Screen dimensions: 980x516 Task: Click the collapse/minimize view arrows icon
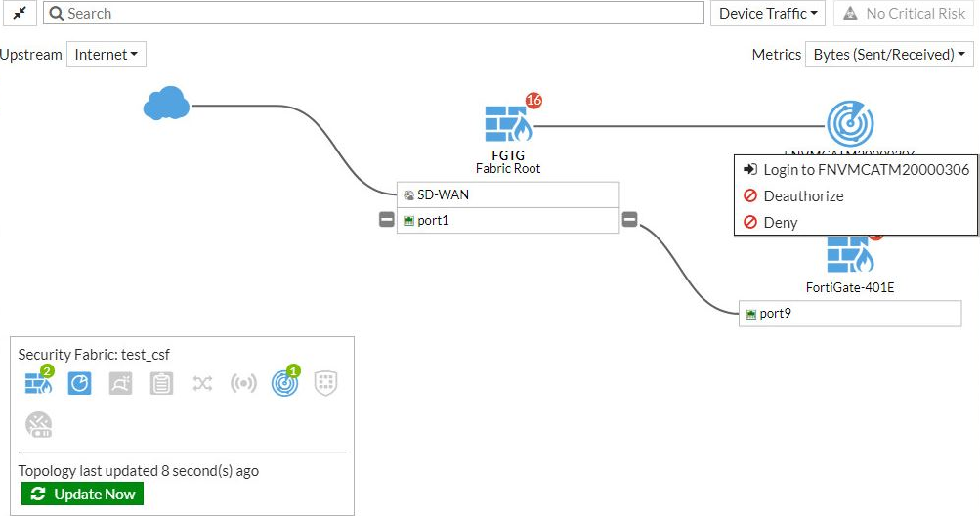click(x=20, y=13)
